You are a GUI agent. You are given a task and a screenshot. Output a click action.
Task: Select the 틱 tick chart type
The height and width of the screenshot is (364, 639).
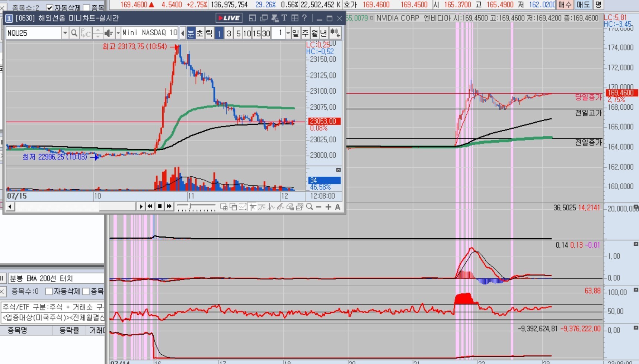209,33
